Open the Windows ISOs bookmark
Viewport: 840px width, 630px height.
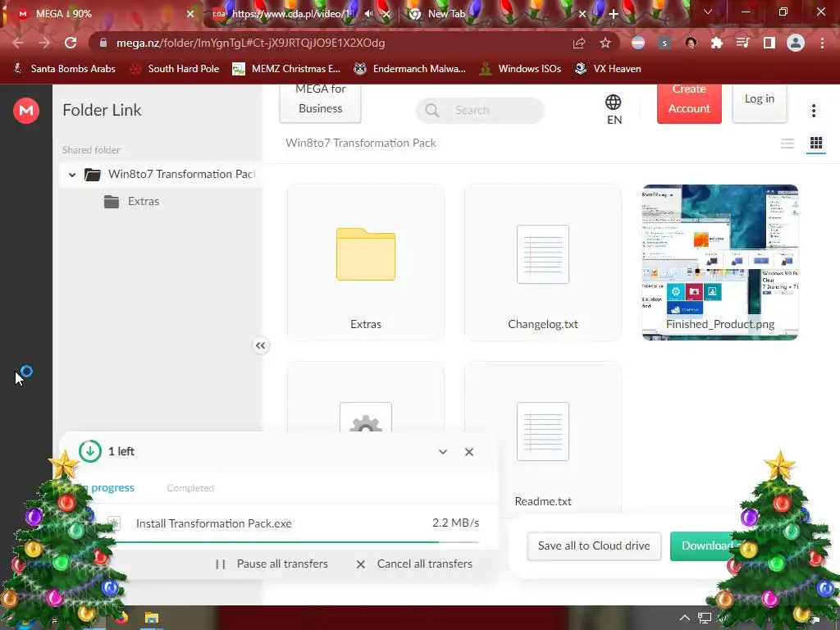tap(521, 69)
